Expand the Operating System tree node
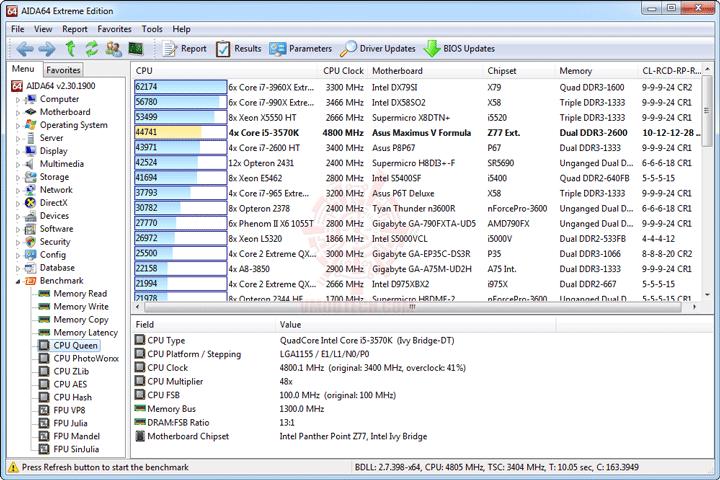This screenshot has height=480, width=720. click(18, 125)
